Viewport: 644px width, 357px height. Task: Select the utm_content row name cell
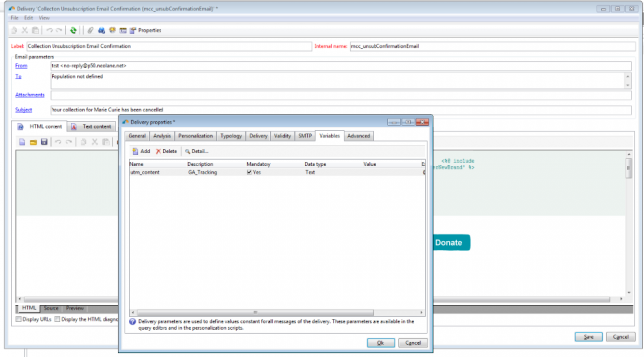145,172
